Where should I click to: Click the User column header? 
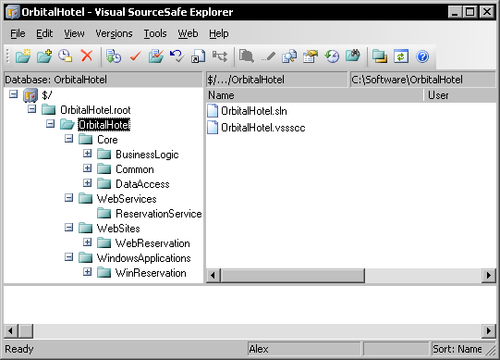[460, 95]
